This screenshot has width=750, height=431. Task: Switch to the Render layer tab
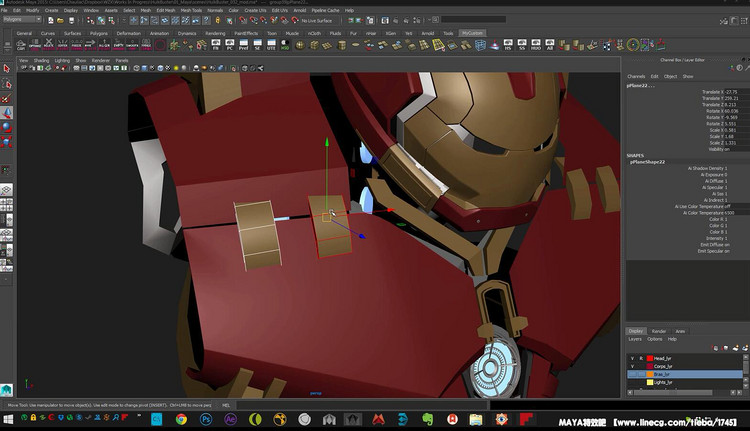pos(659,331)
